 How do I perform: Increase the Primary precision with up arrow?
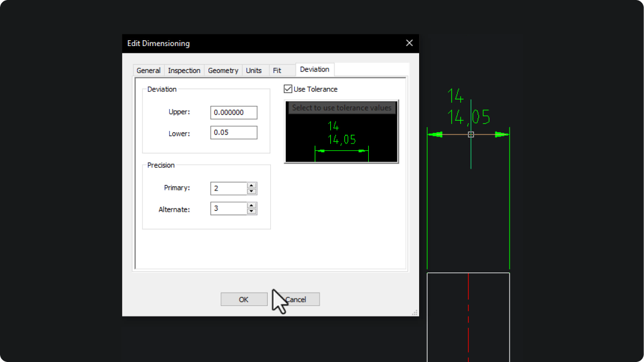pos(252,185)
